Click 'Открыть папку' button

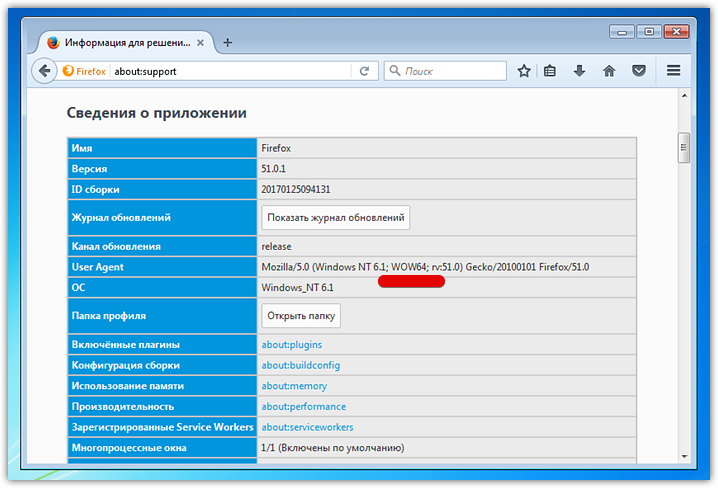301,315
